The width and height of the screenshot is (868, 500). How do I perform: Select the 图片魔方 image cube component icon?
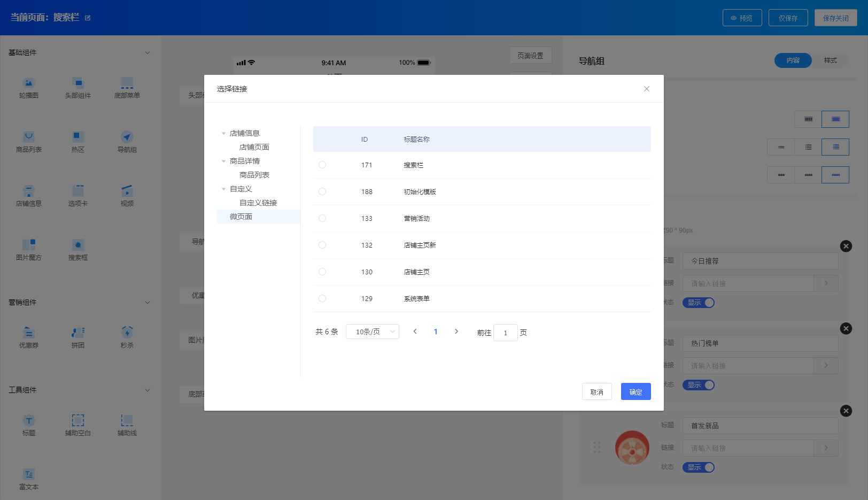click(29, 249)
